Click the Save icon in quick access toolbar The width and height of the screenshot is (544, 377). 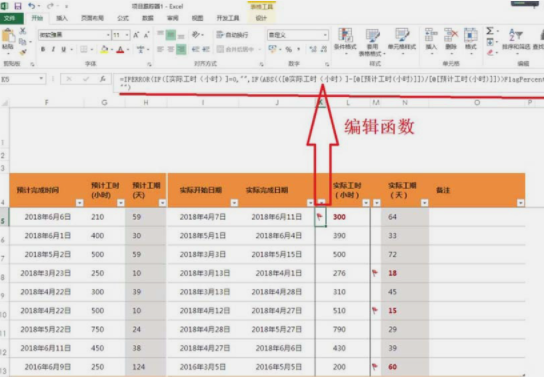tap(18, 6)
